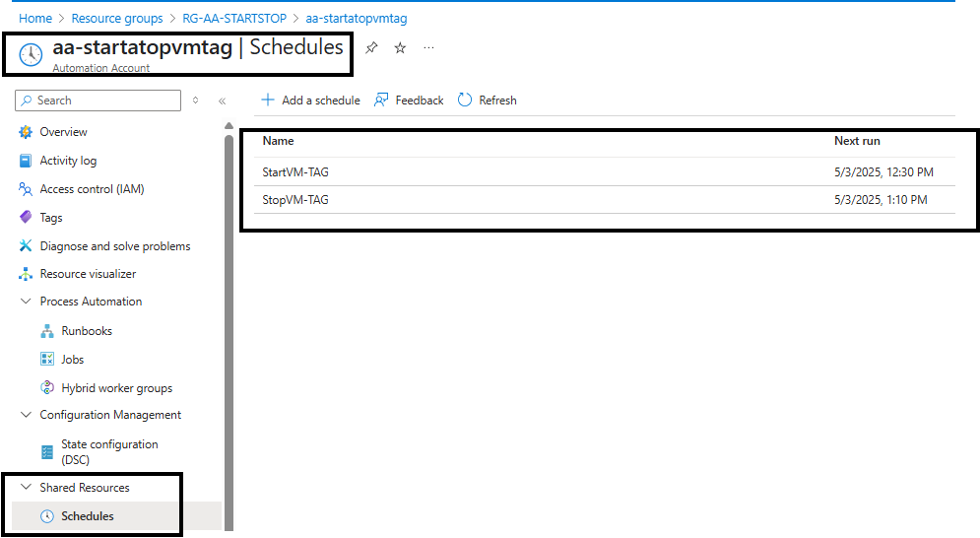Click the Refresh icon
The image size is (980, 538).
(x=465, y=100)
